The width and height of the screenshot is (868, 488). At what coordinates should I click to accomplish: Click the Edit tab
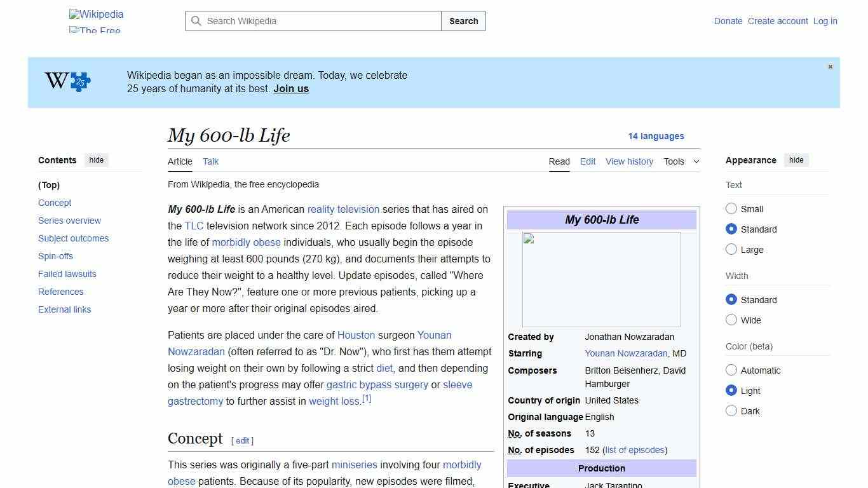(587, 161)
